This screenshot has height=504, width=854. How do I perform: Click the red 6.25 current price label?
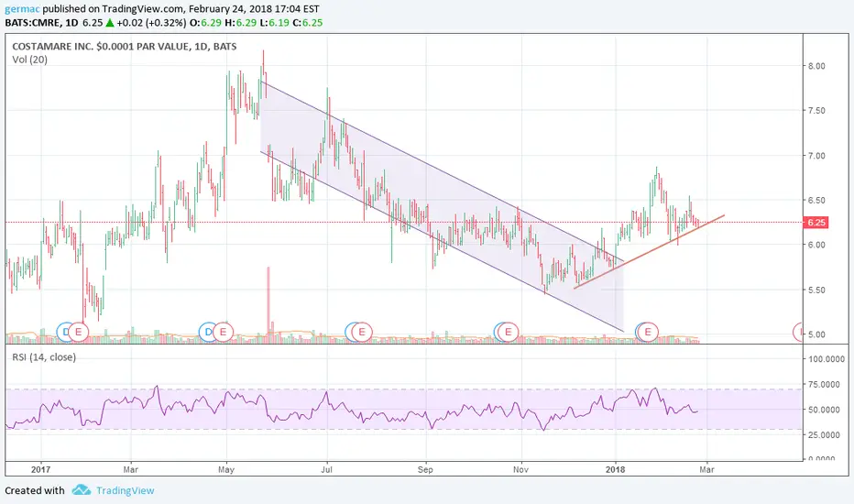coord(816,223)
